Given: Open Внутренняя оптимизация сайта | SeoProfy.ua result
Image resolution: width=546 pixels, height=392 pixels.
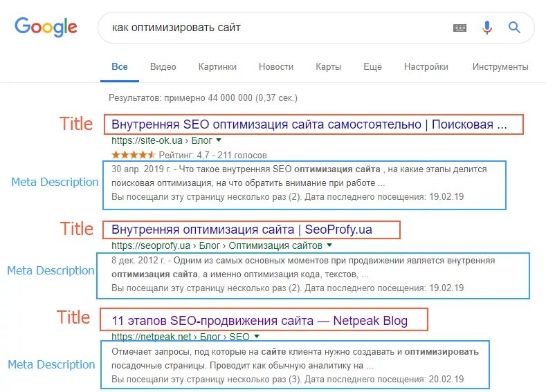Looking at the screenshot, I should 242,230.
